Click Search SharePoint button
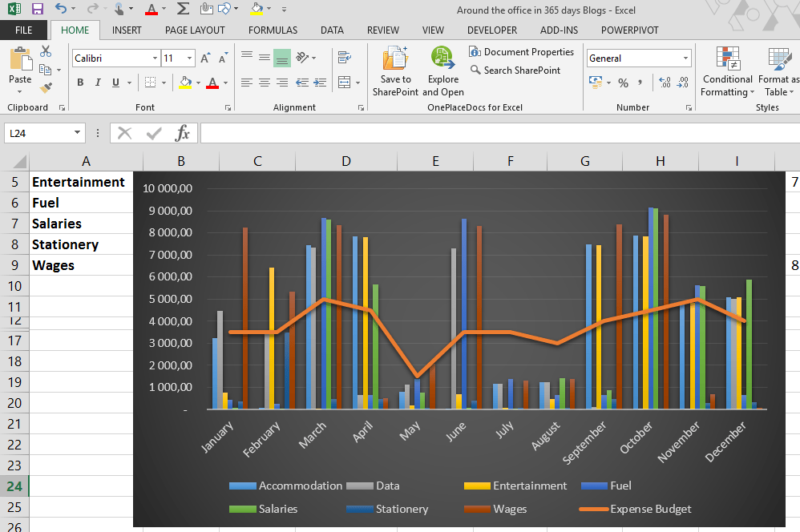The width and height of the screenshot is (800, 532). coord(515,71)
